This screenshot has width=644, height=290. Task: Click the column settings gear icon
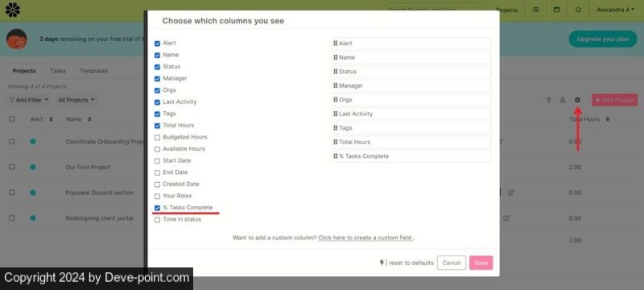[577, 100]
